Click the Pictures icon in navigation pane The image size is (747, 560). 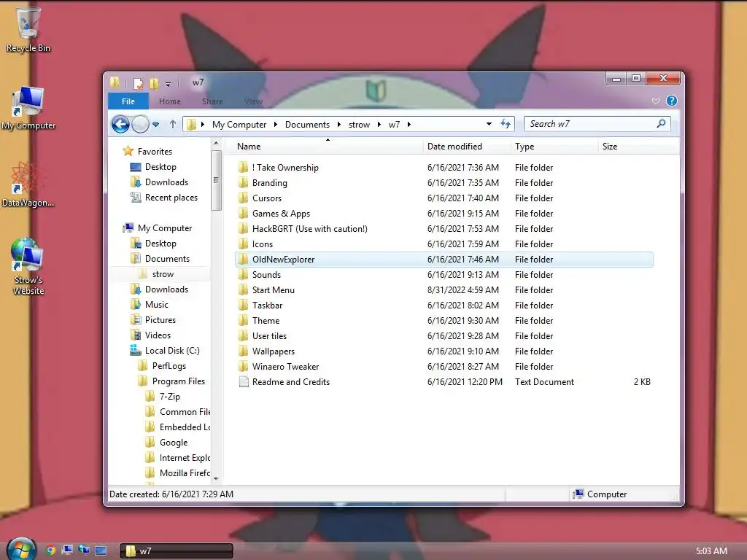136,319
